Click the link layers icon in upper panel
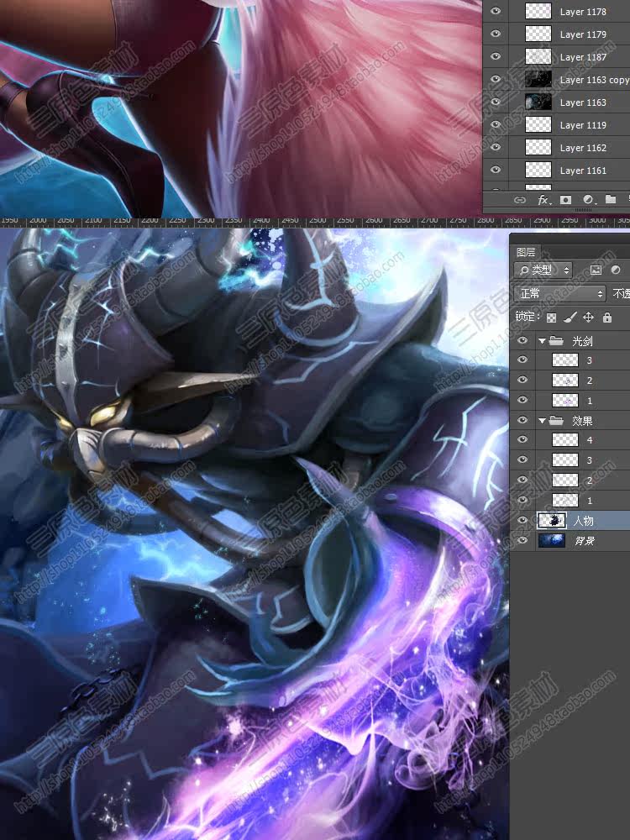630x840 pixels. [519, 200]
